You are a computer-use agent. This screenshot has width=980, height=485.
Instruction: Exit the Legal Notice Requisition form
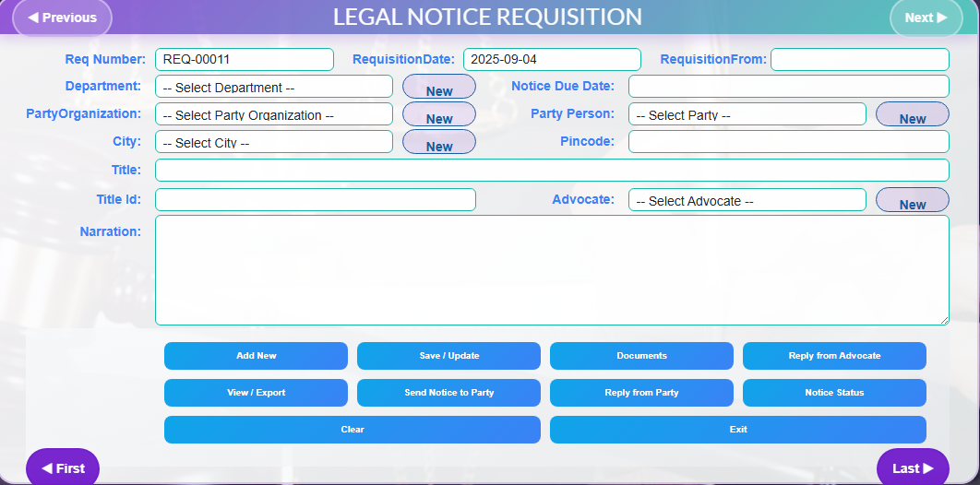(x=737, y=430)
